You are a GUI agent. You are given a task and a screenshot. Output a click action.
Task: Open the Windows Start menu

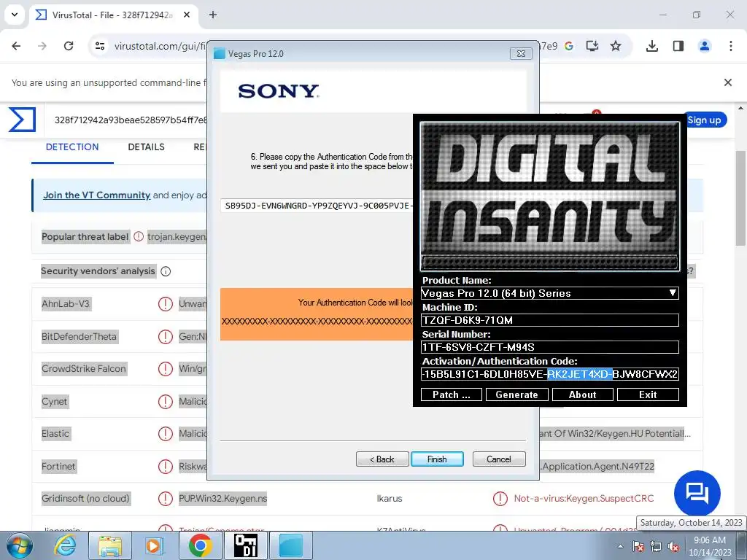point(20,545)
